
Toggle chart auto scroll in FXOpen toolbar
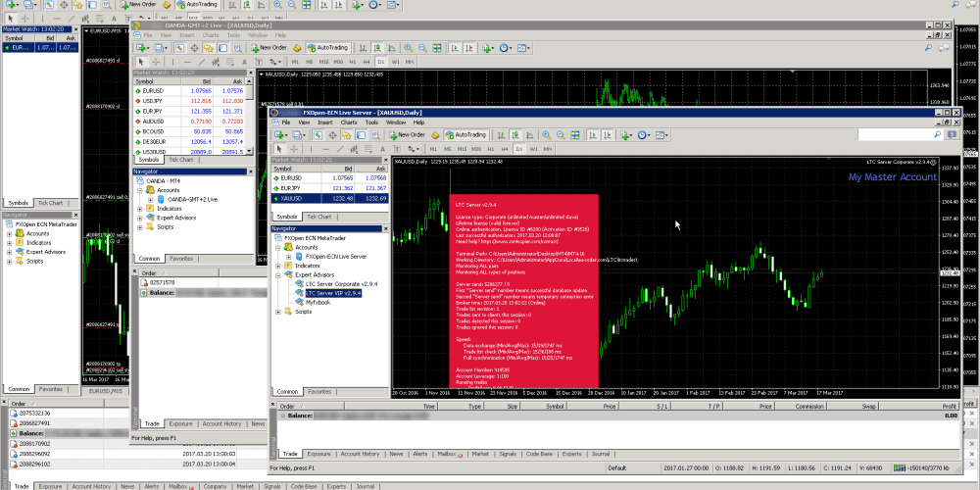(x=593, y=135)
